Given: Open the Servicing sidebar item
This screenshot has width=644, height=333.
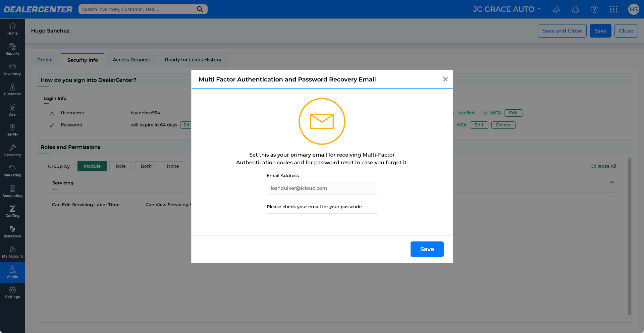Looking at the screenshot, I should coord(12,151).
